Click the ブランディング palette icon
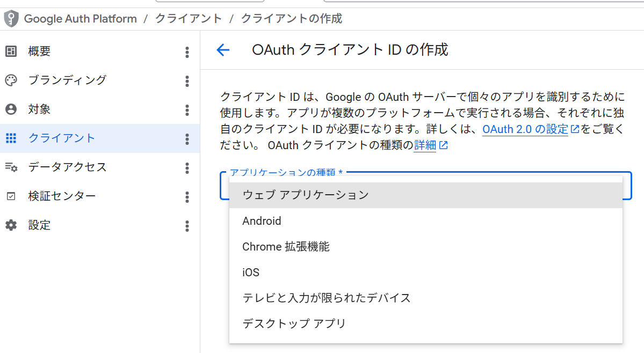This screenshot has width=644, height=353. click(11, 80)
